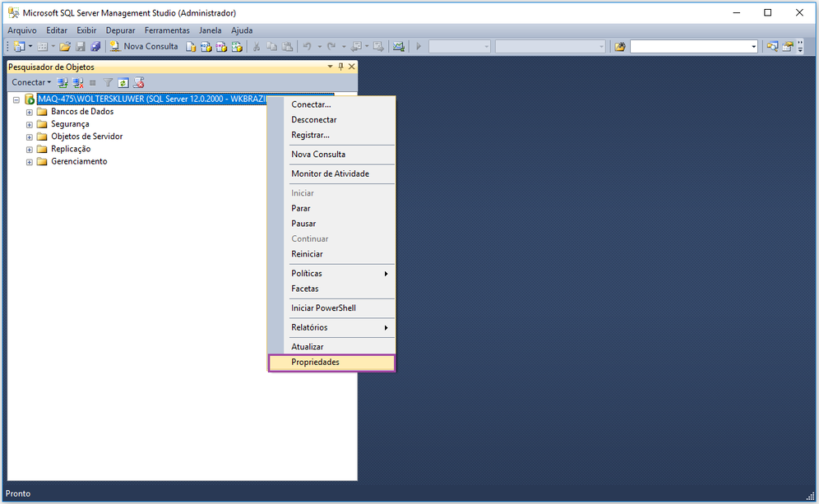Choose Desconectar in the context menu

point(331,119)
